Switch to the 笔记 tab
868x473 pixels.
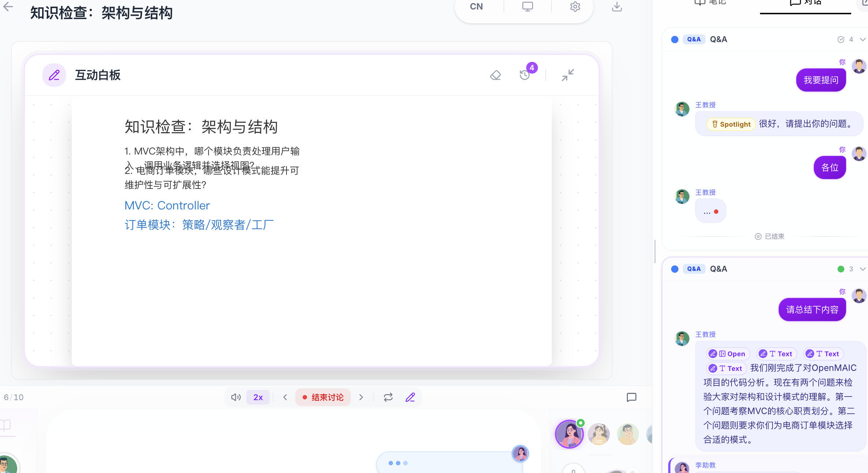[710, 3]
